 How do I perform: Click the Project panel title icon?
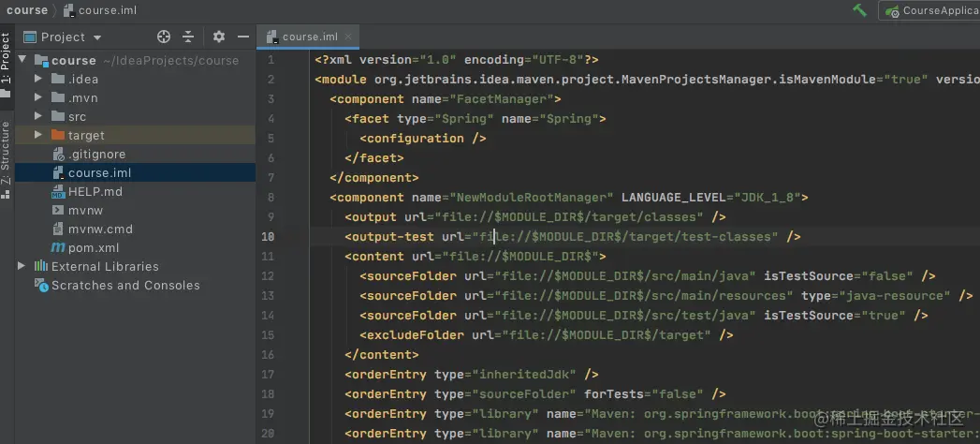click(29, 37)
